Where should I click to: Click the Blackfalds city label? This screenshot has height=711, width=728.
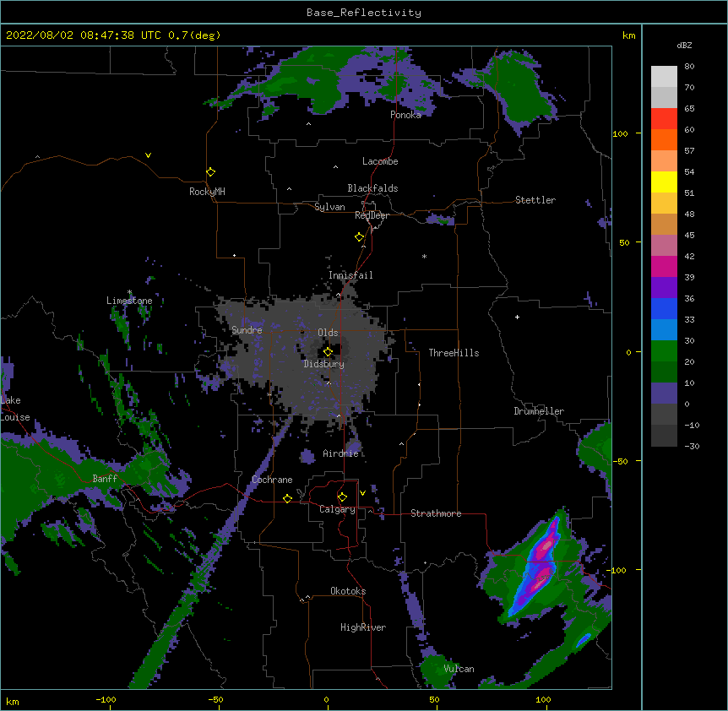coord(372,188)
